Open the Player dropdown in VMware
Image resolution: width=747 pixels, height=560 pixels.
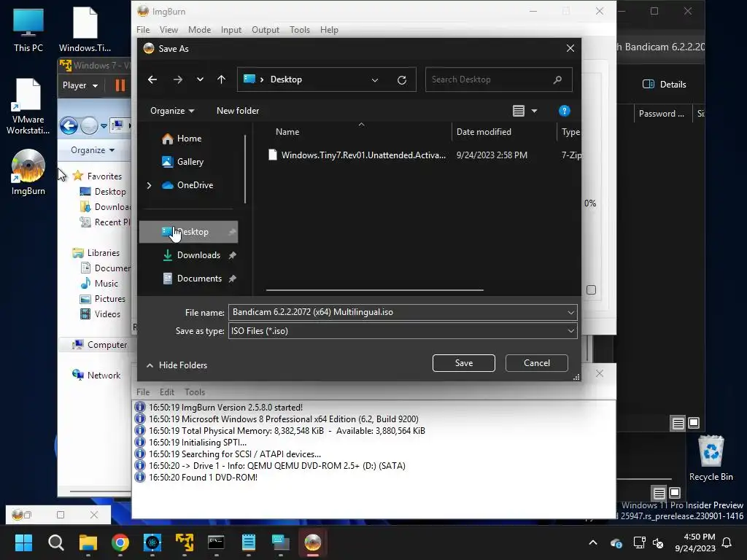coord(80,86)
